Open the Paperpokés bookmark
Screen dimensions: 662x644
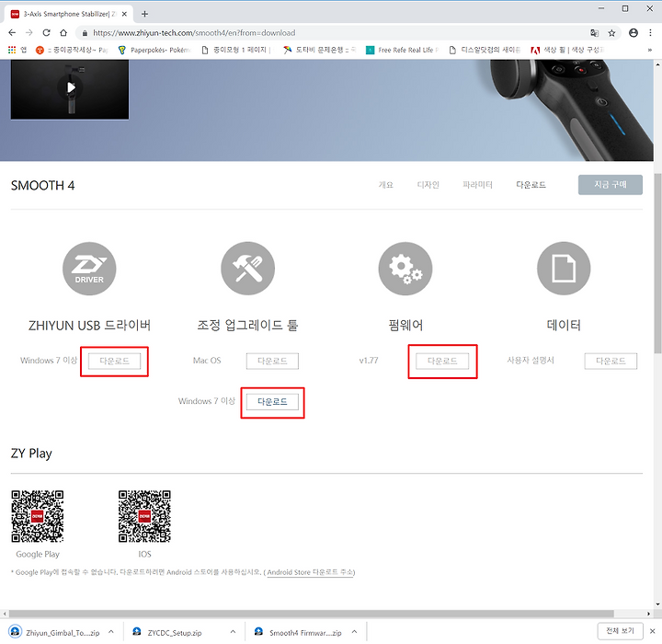pyautogui.click(x=154, y=50)
